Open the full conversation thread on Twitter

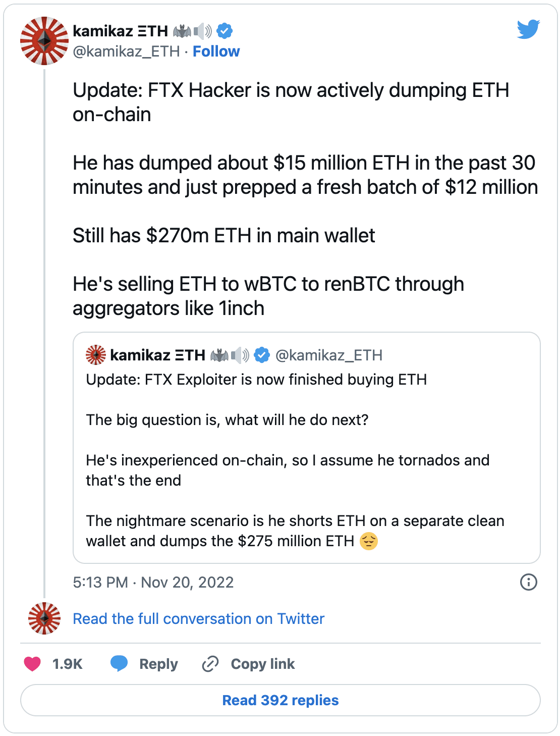pos(198,618)
